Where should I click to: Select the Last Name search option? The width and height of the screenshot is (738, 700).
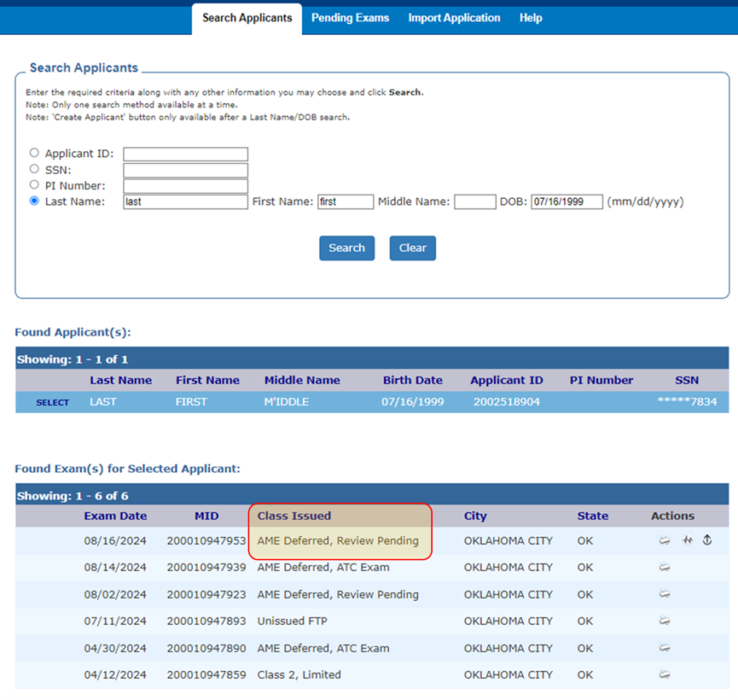coord(34,201)
